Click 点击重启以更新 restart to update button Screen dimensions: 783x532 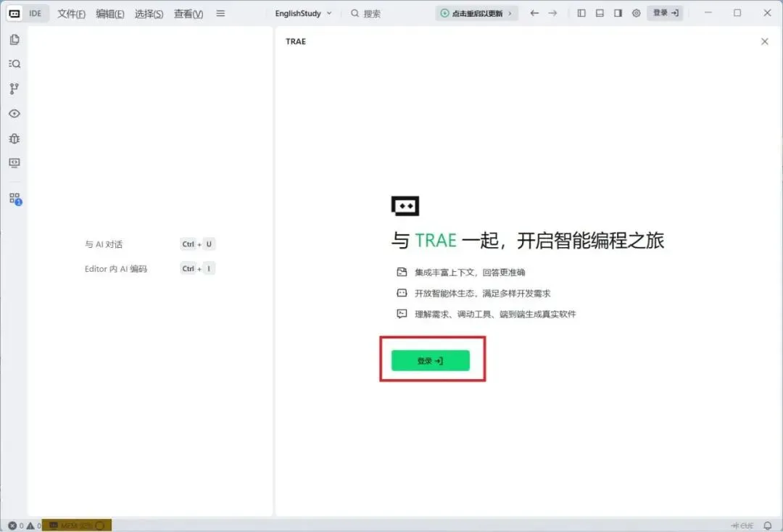(x=476, y=14)
